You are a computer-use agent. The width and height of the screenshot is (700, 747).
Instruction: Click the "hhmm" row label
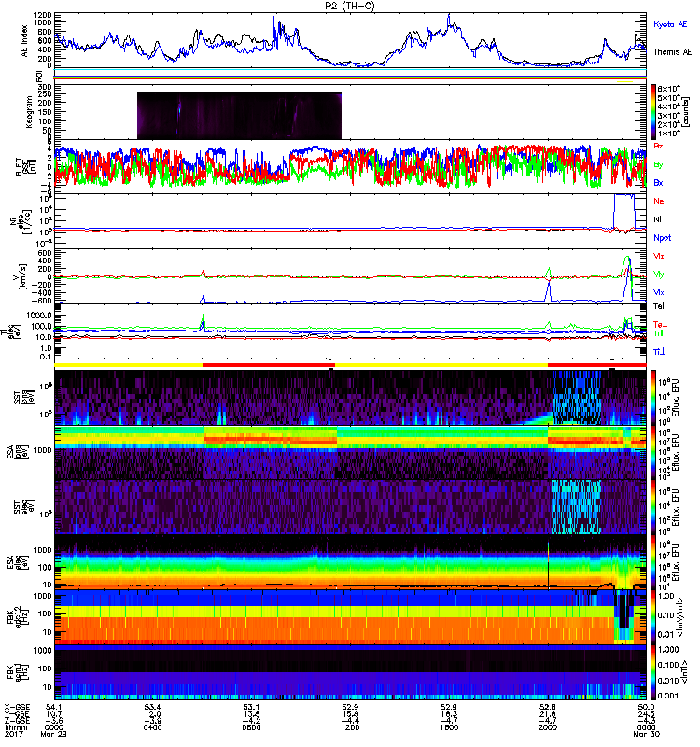[15, 728]
